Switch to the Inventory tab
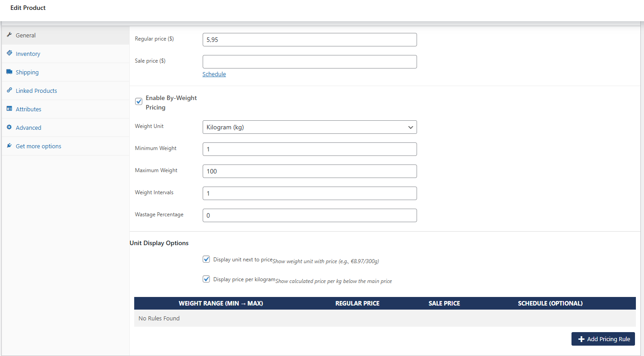 pos(29,54)
